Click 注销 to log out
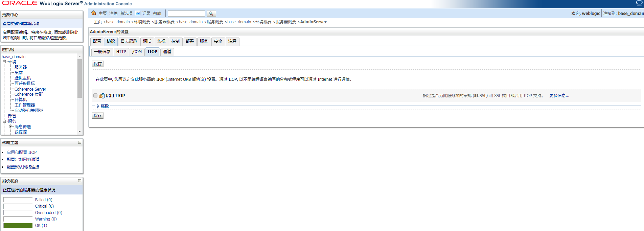The image size is (644, 231). (x=113, y=14)
